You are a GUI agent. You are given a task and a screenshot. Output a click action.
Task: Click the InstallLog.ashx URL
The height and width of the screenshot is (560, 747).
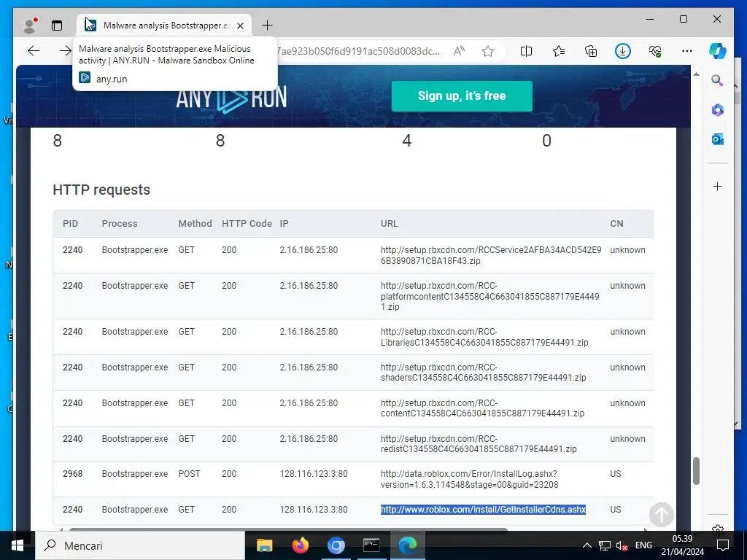point(469,479)
